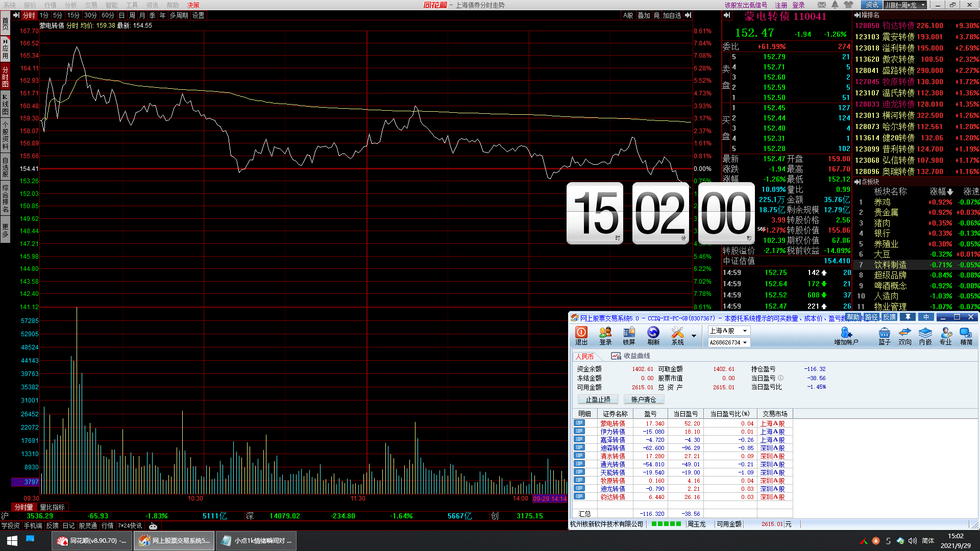Click the 帮助 button in trading window
Viewport: 980px width, 551px height.
point(853,317)
